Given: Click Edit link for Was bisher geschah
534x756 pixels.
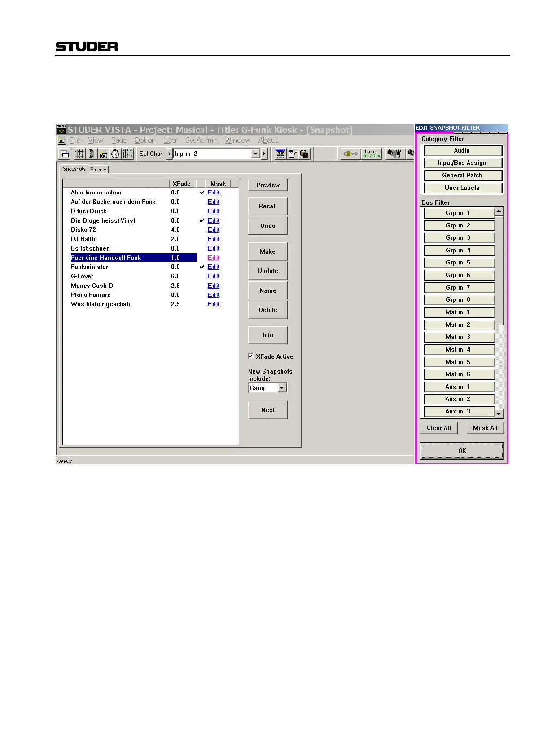Looking at the screenshot, I should pos(214,304).
